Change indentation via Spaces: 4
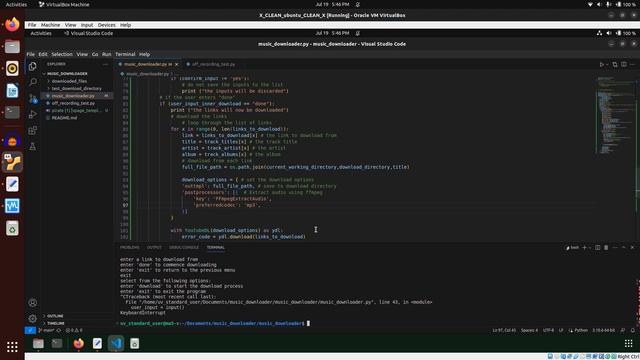 529,330
